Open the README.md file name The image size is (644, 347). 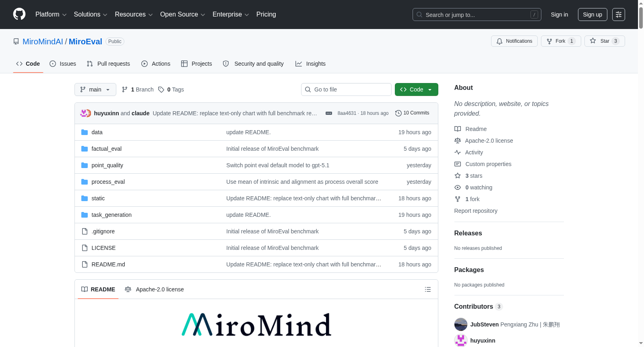(108, 264)
